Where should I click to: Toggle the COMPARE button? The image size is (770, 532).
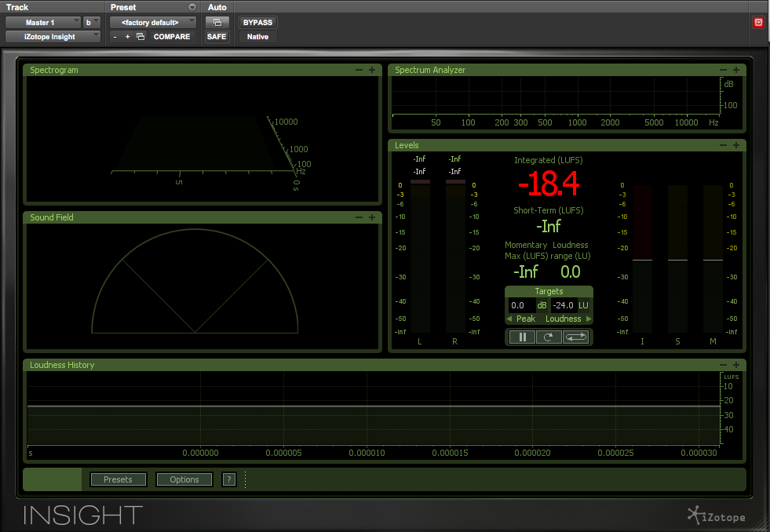172,37
